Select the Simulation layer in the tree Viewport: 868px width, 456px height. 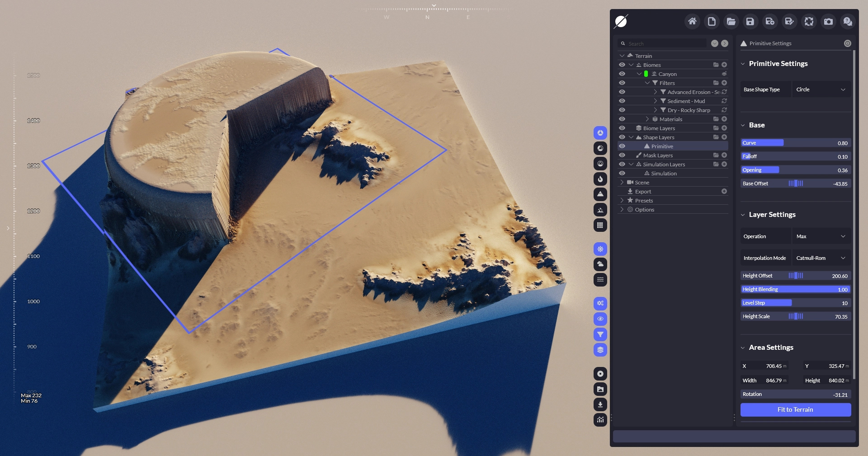point(664,174)
